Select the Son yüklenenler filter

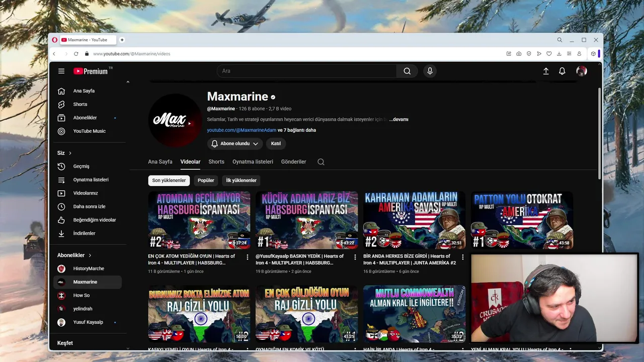pyautogui.click(x=169, y=180)
